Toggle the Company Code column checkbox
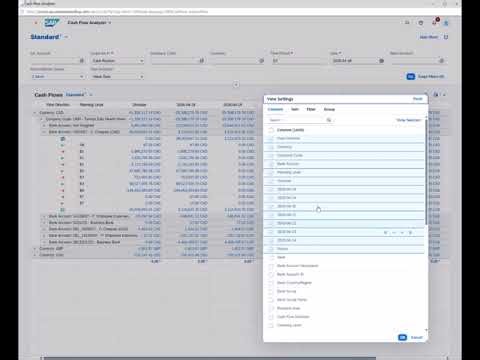 point(271,155)
